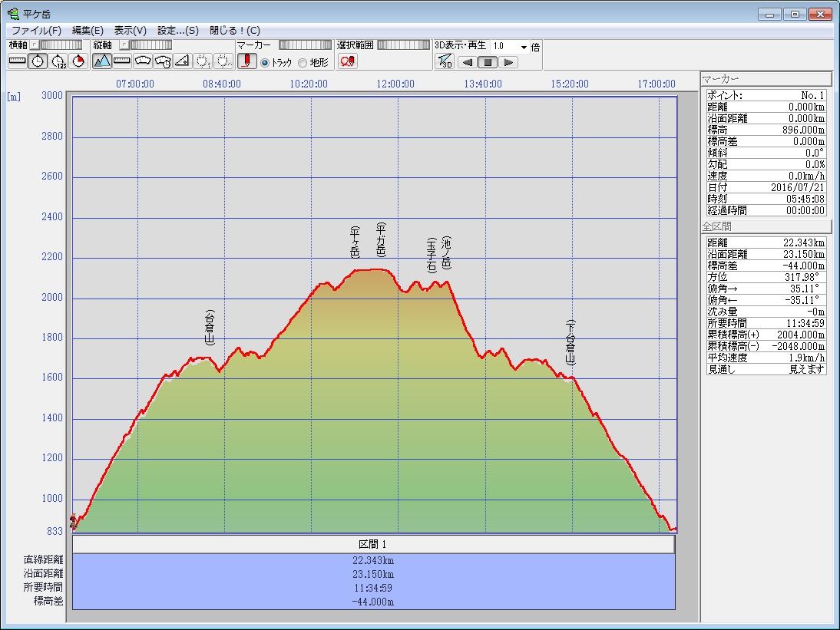Select the speedometer vertical axis icon
Image resolution: width=840 pixels, height=630 pixels.
[142, 61]
